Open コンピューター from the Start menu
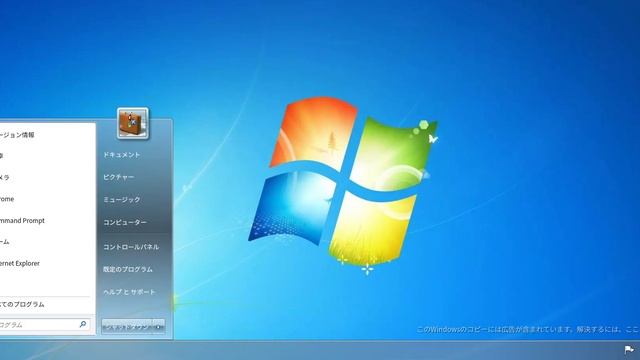Viewport: 640px width, 360px height. click(x=125, y=222)
